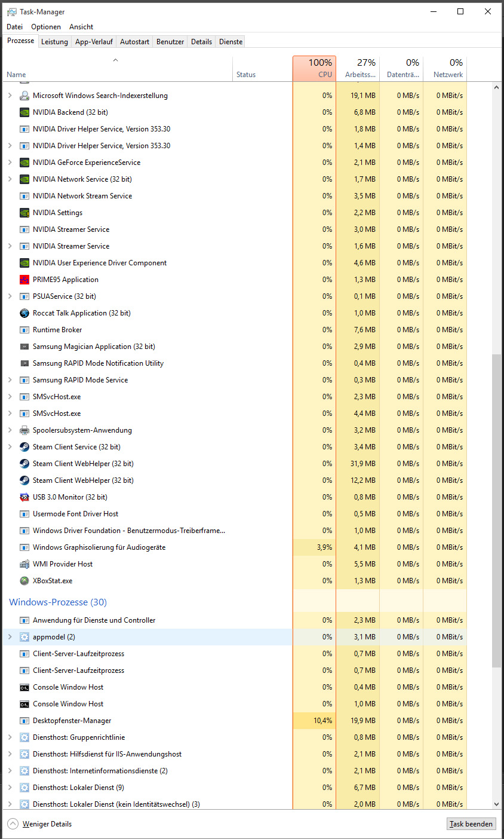This screenshot has height=839, width=504.
Task: Sort by the Name column header
Action: point(118,69)
